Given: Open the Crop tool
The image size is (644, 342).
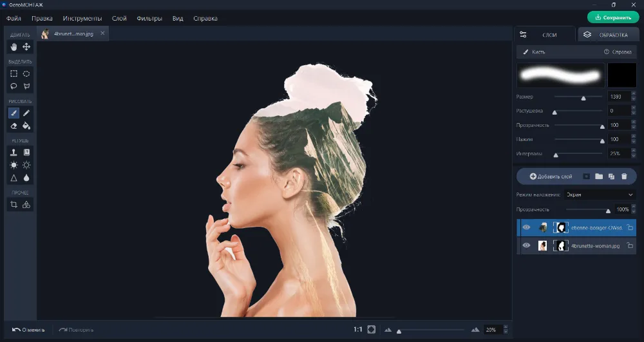Looking at the screenshot, I should [x=14, y=205].
